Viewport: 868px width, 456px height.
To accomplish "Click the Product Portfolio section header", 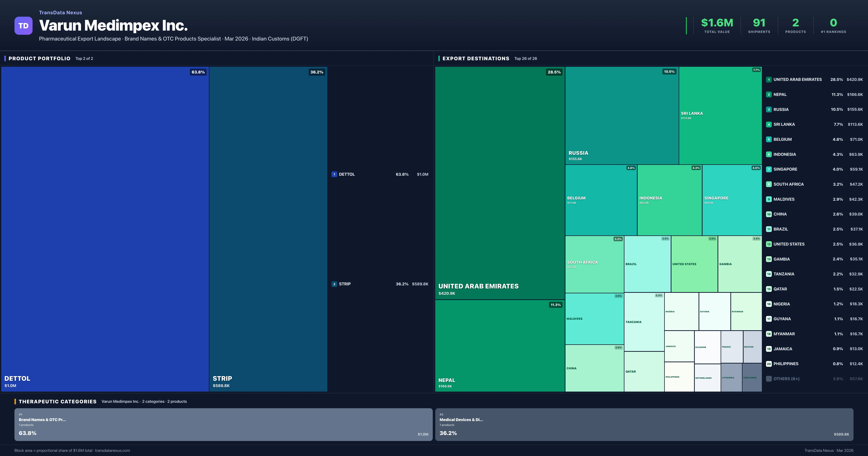I will tap(39, 58).
